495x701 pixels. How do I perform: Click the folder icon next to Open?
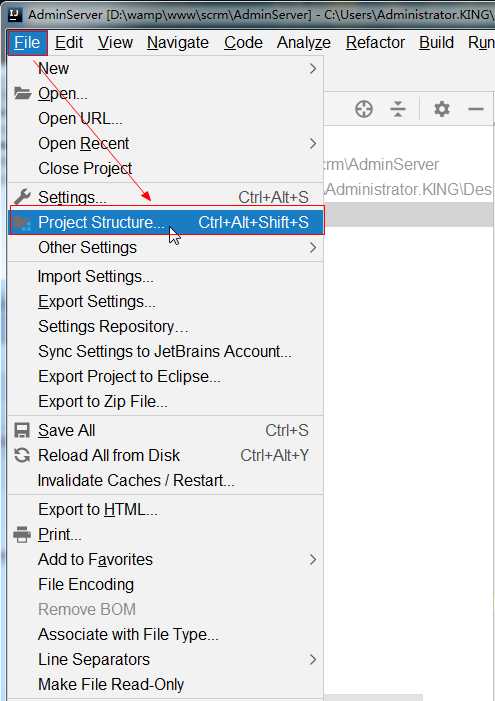click(22, 93)
